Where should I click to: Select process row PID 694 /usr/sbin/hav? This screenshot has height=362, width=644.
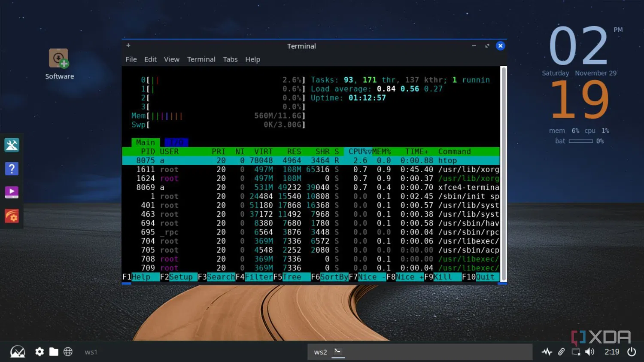(311, 223)
